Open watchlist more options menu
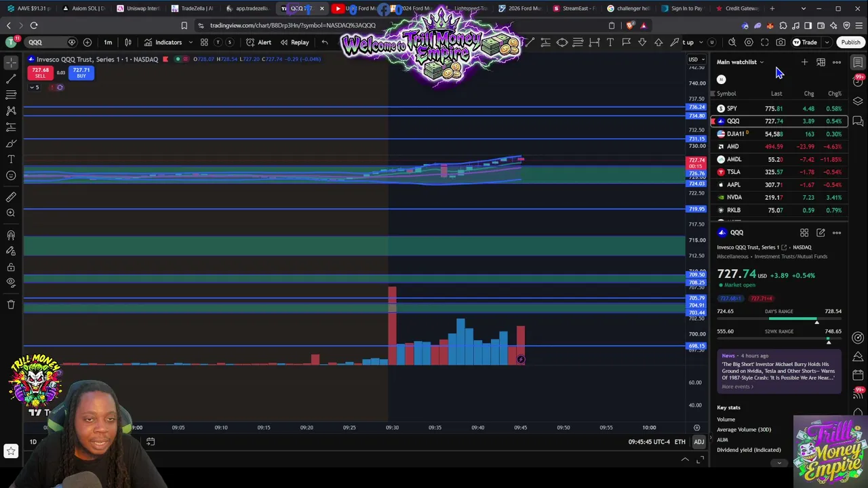868x488 pixels. click(x=837, y=62)
